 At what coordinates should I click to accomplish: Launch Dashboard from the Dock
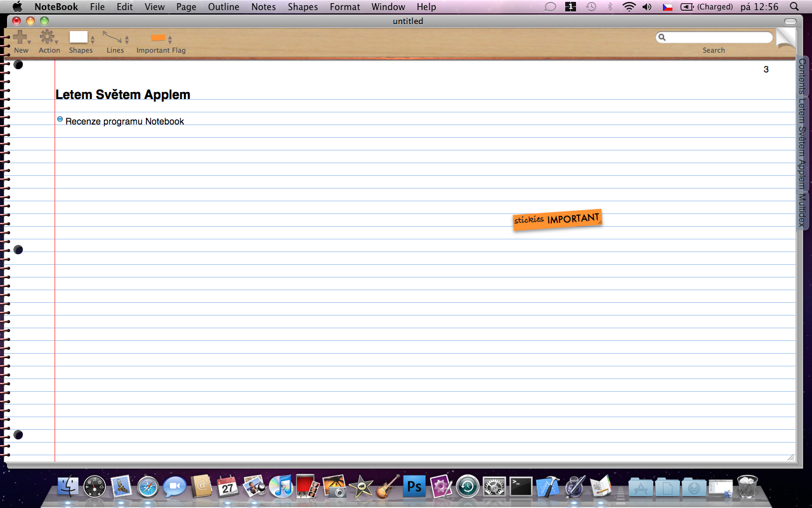(95, 487)
